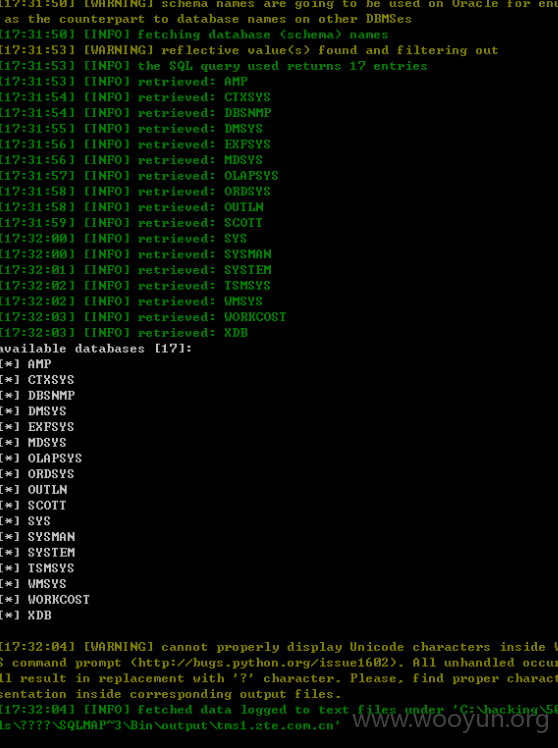Select the log line "retrieved: WMSYS"

131,301
